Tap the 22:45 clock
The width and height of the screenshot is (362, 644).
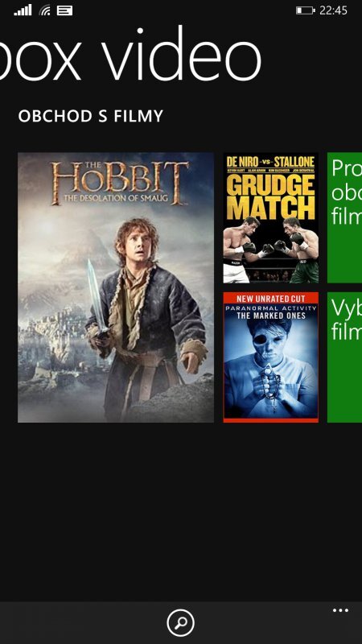pos(333,10)
